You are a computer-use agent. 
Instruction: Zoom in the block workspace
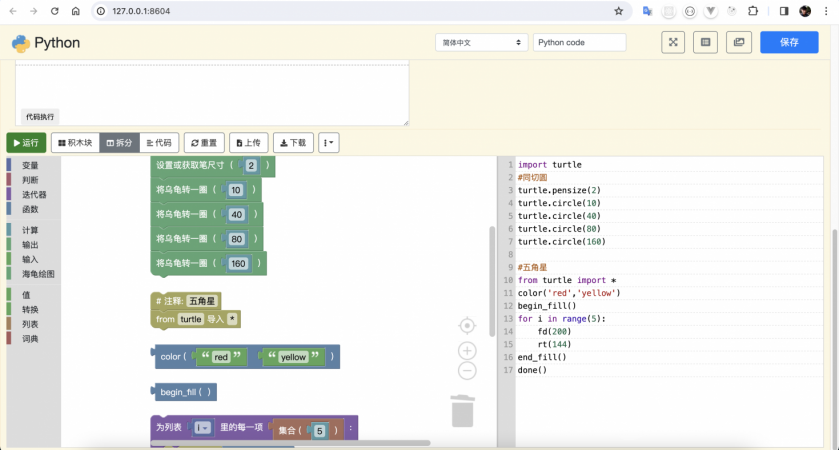click(467, 350)
